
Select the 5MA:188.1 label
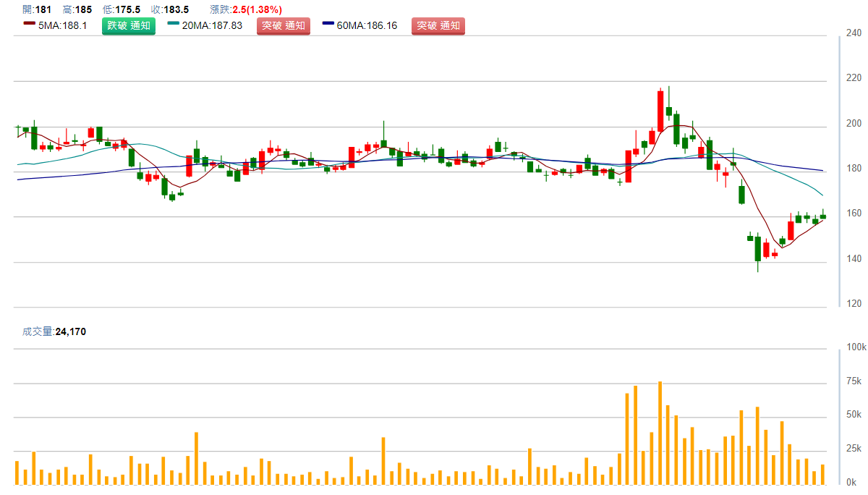(63, 26)
